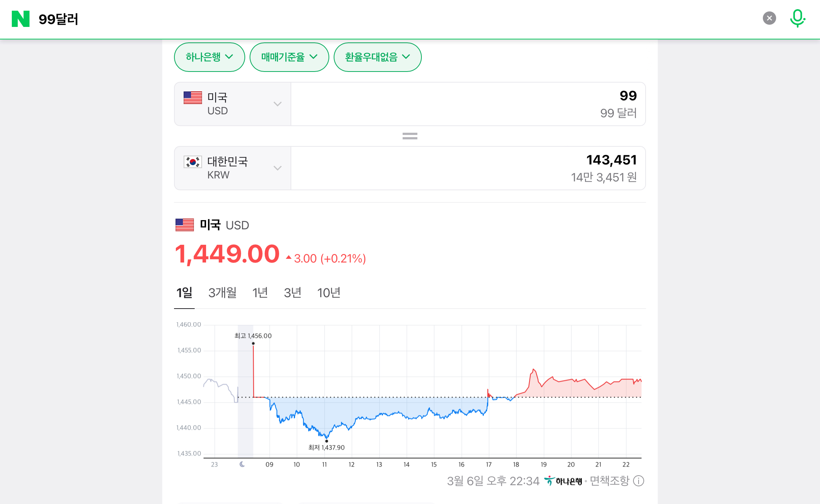Click the 하나은행 logo below the chart
820x504 pixels.
point(563,481)
